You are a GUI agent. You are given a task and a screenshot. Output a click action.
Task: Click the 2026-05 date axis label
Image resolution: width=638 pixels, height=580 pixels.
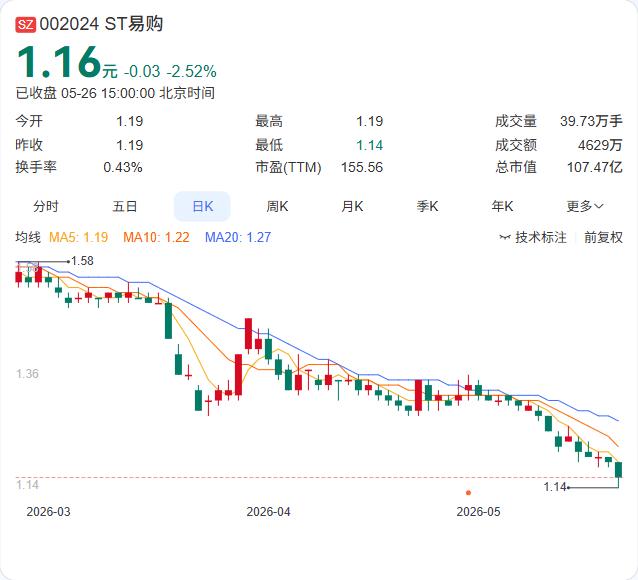[x=478, y=512]
